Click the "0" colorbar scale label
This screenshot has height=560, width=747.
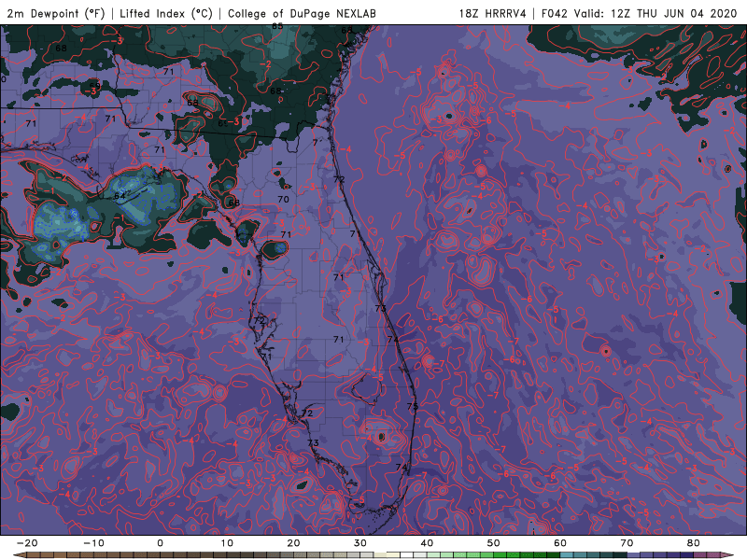point(160,543)
